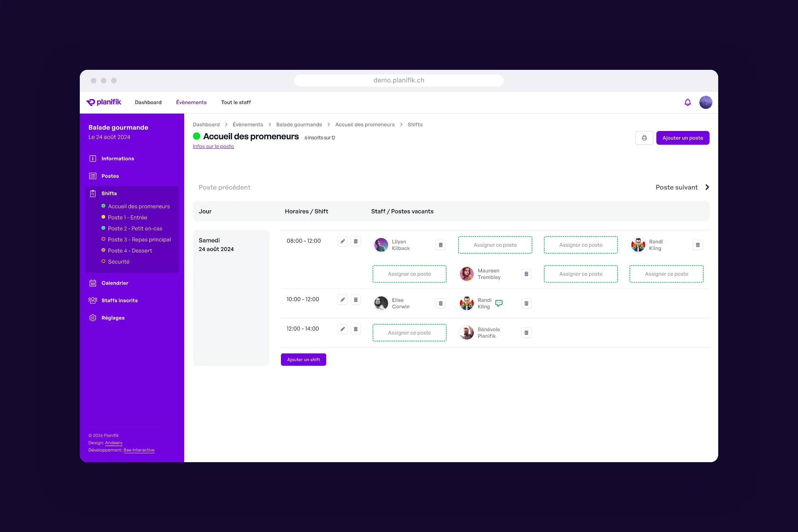Open Infos sur le poste link
798x532 pixels.
[x=213, y=146]
